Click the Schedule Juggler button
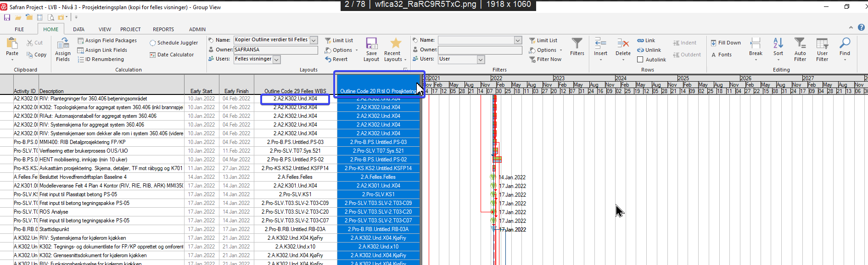The image size is (868, 265). 174,43
